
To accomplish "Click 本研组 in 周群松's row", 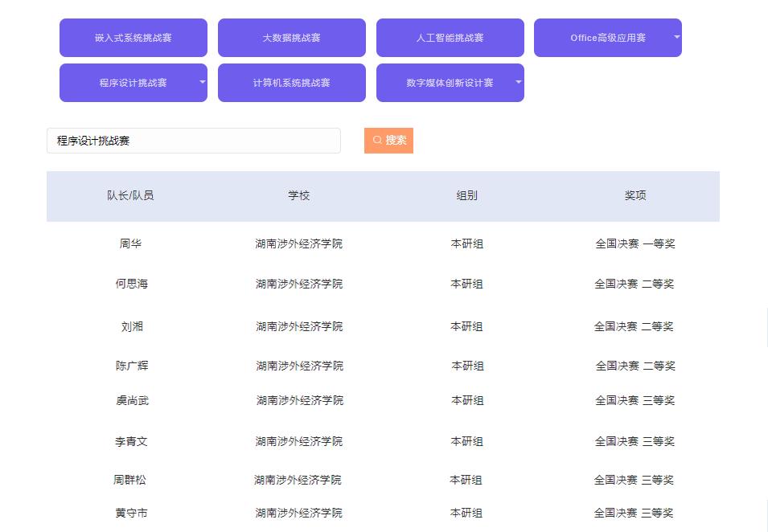I will coord(466,480).
